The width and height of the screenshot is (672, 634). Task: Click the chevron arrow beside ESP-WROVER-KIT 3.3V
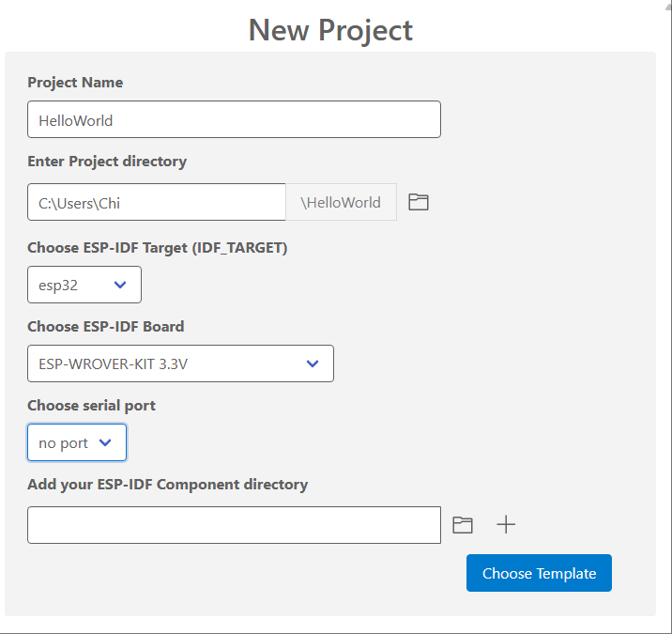click(313, 363)
